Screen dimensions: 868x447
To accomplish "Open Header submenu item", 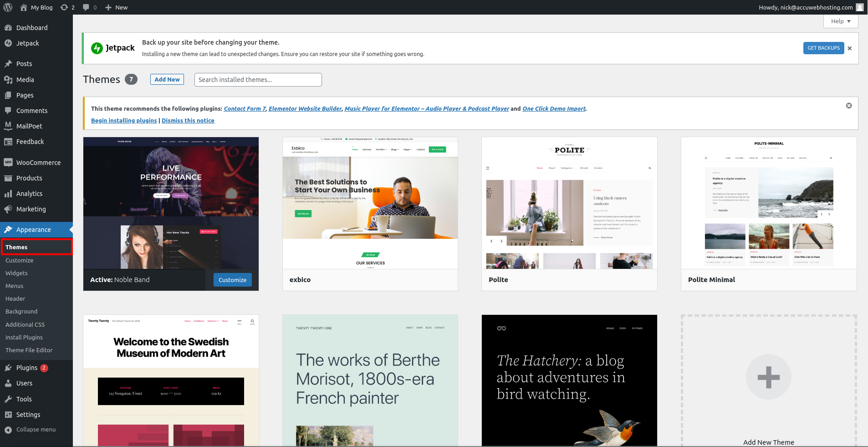I will [x=15, y=299].
